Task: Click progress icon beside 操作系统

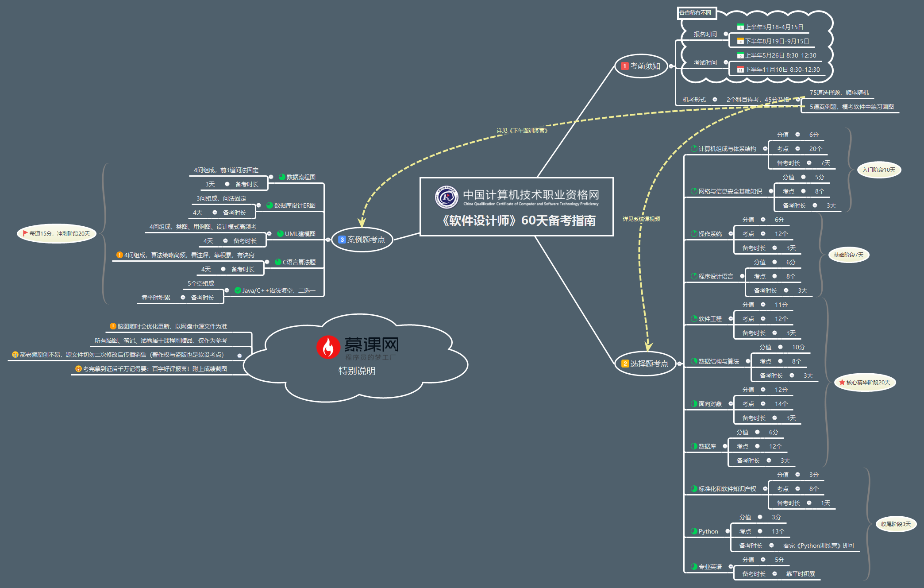Action: tap(694, 234)
